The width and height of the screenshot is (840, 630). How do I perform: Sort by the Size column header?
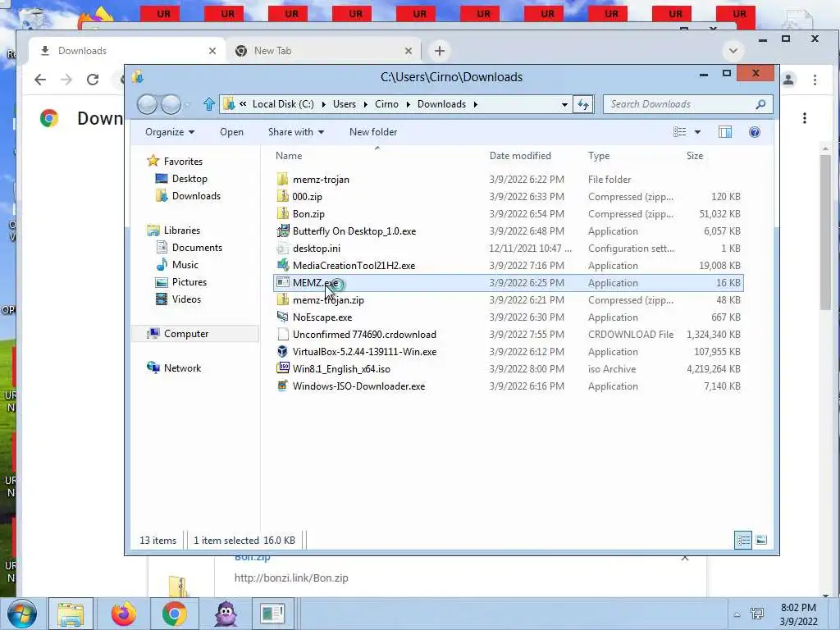coord(695,156)
